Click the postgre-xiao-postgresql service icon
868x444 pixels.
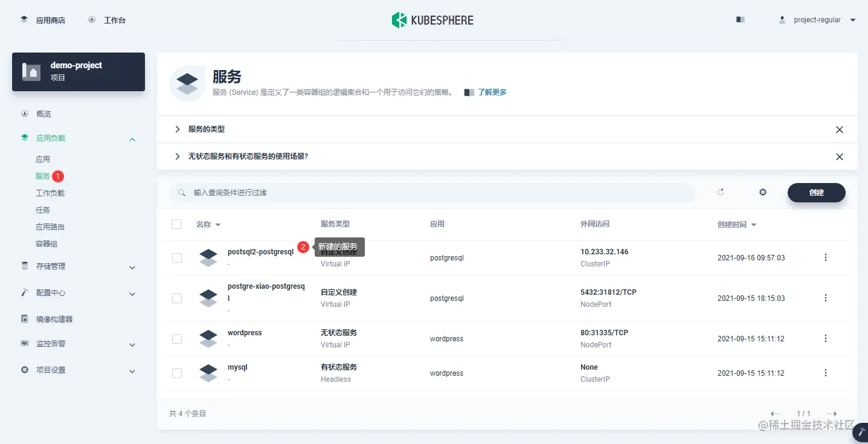click(208, 298)
